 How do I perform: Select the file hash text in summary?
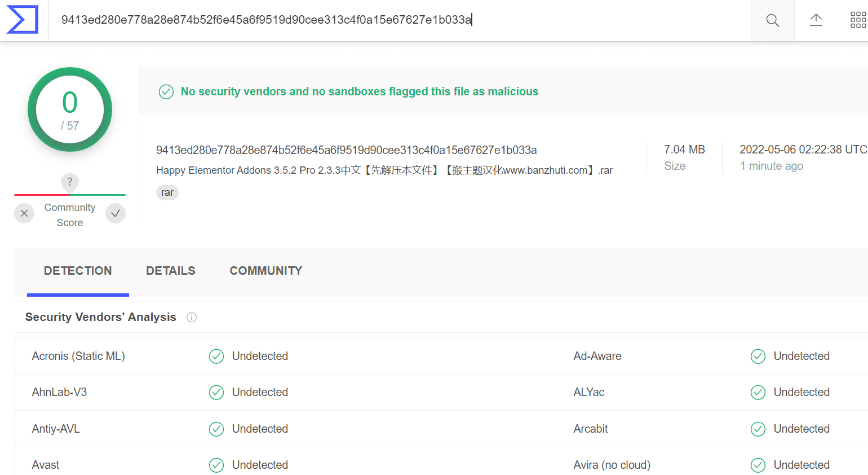347,150
